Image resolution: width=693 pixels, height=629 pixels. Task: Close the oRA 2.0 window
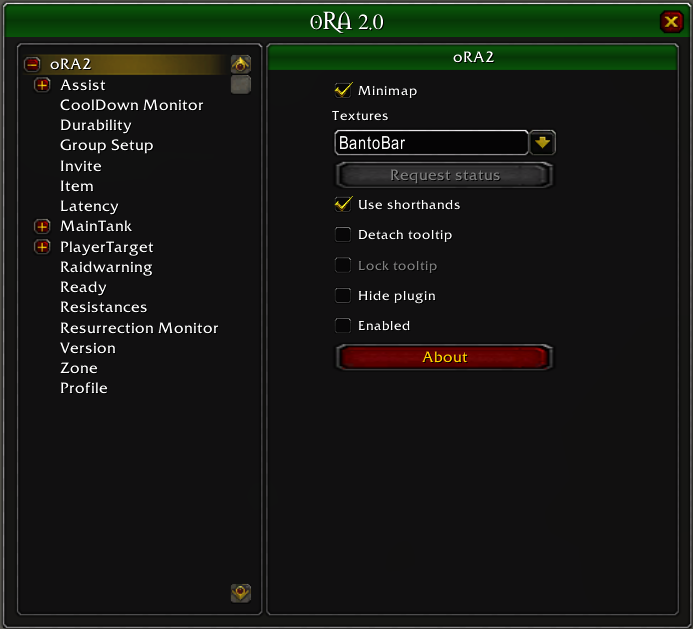click(x=671, y=22)
